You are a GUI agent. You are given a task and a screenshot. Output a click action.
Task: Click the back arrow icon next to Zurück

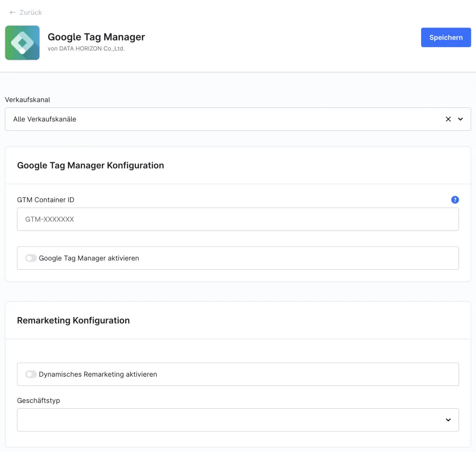(x=13, y=13)
